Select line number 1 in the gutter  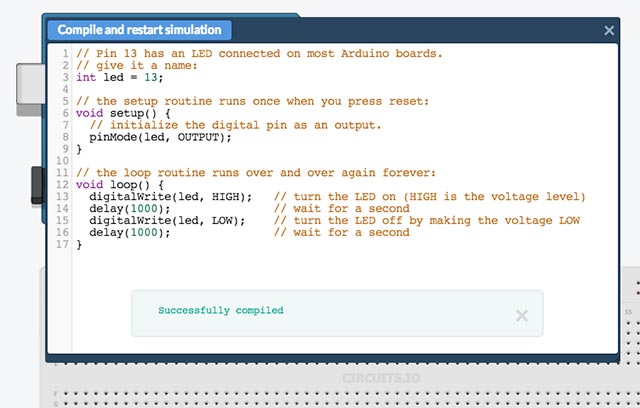click(65, 53)
